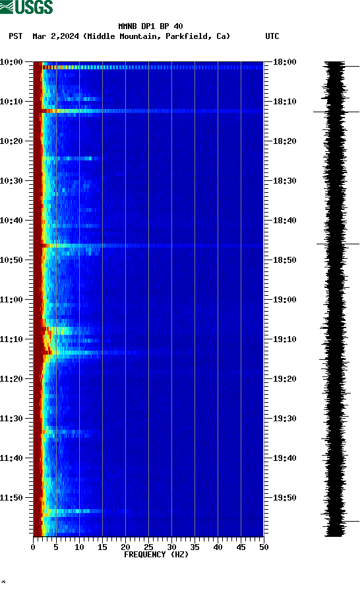Click the energy burst near 19:53
The image size is (364, 589).
tap(72, 511)
